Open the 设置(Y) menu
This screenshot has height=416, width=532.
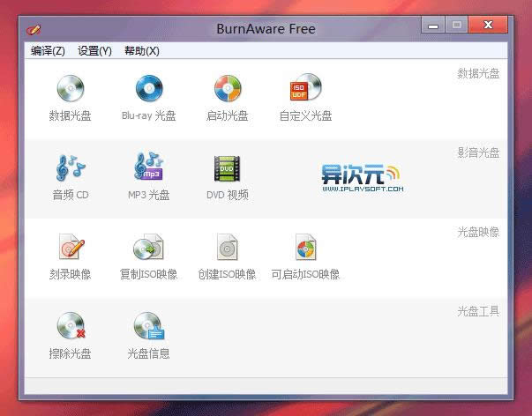click(x=94, y=51)
